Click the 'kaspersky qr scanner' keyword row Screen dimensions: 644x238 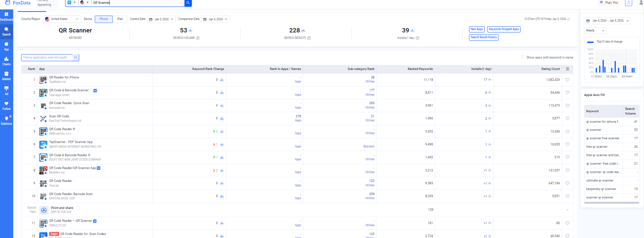[612, 189]
